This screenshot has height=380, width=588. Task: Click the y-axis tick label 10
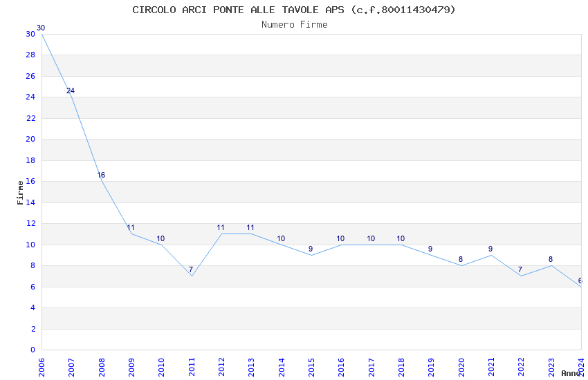click(30, 245)
